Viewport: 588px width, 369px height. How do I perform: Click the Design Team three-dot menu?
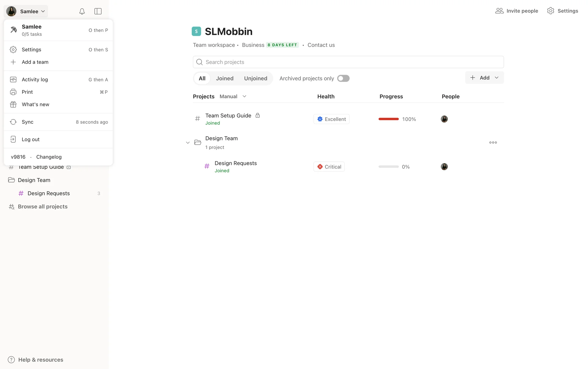493,142
